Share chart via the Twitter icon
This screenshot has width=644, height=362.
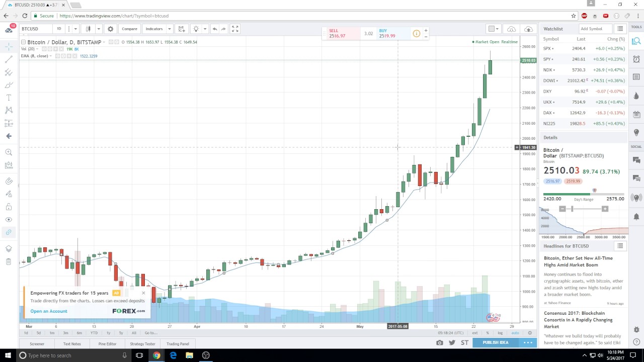(452, 342)
